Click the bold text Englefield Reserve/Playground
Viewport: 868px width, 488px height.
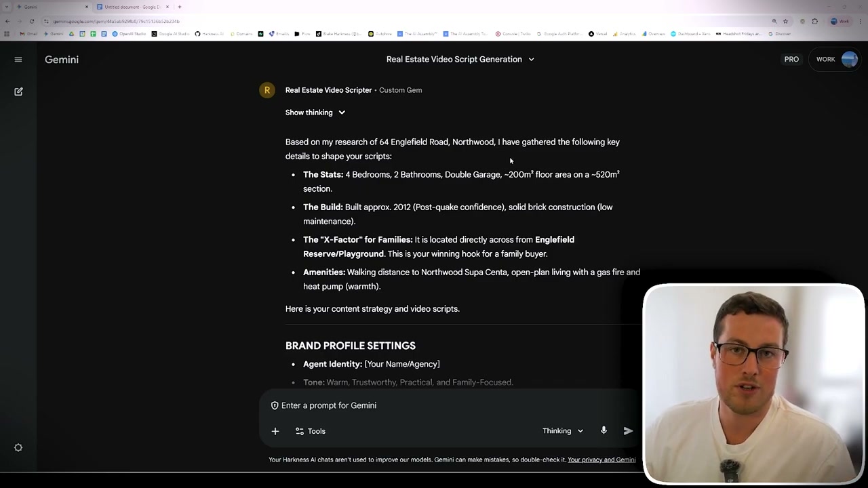tap(439, 247)
